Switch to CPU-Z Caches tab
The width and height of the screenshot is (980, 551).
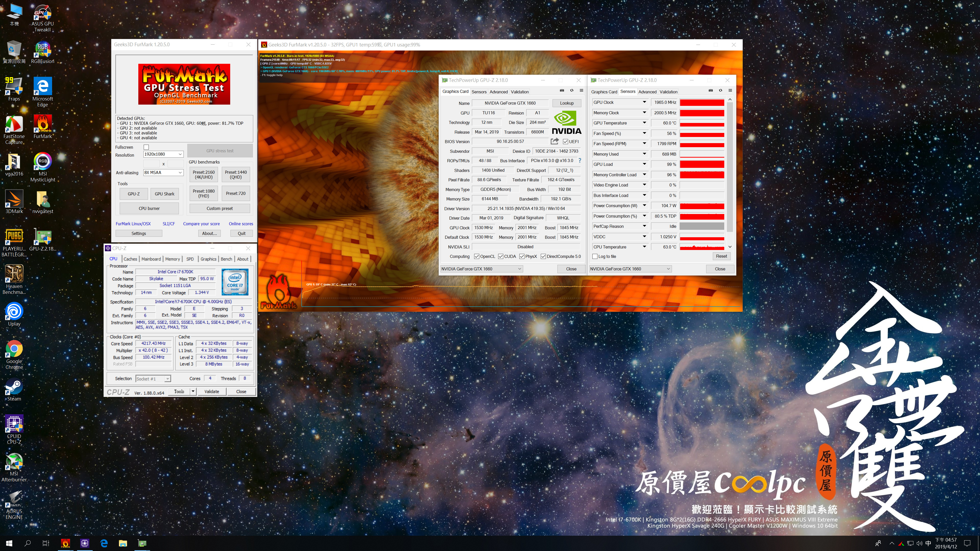coord(130,259)
